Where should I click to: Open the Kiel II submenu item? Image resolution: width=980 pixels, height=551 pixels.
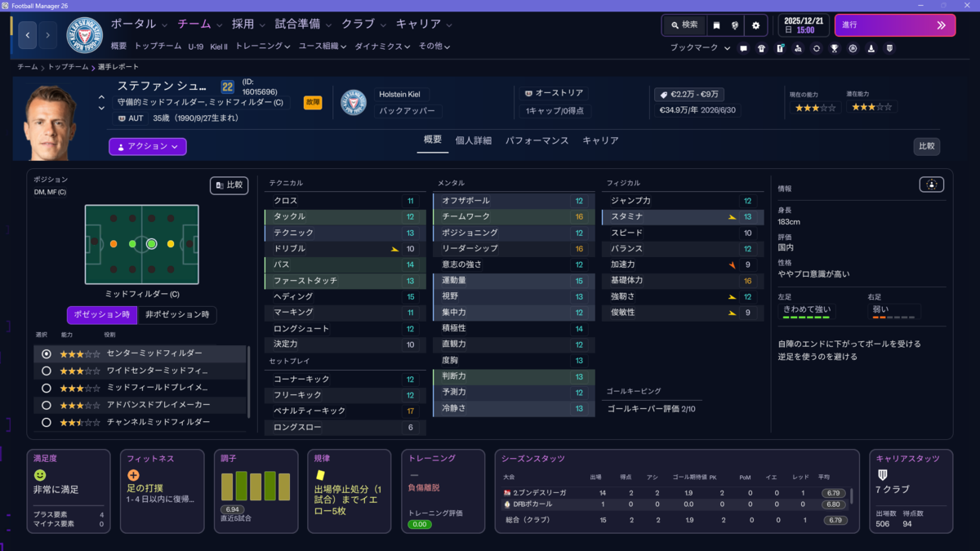[x=219, y=47]
